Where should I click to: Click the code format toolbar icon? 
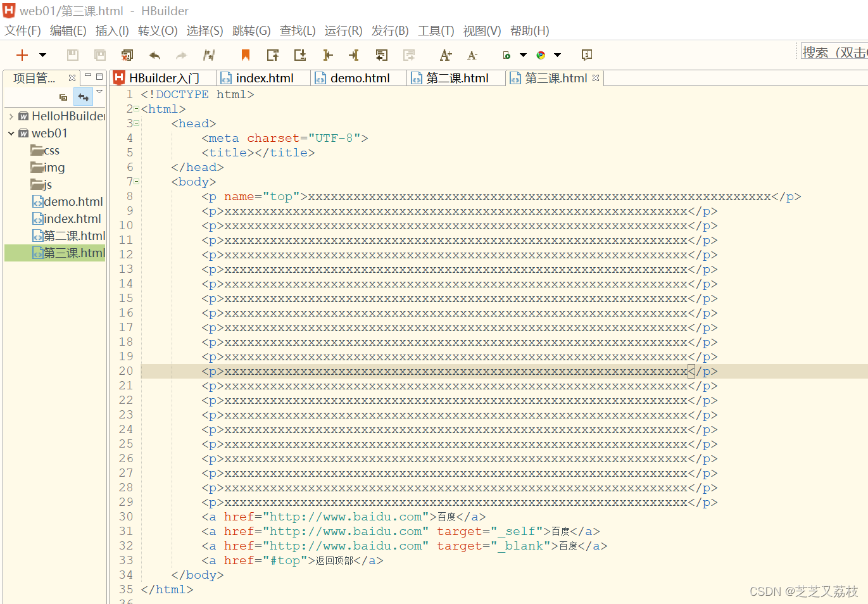pyautogui.click(x=209, y=55)
